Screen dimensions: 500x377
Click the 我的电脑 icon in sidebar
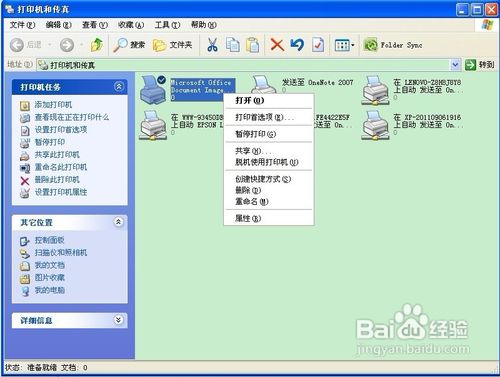25,291
